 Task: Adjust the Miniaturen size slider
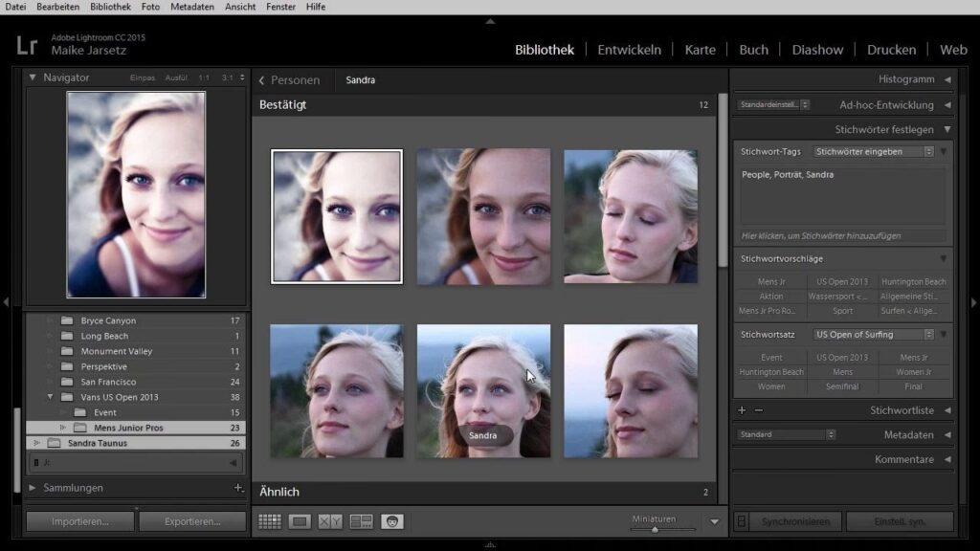click(x=655, y=529)
